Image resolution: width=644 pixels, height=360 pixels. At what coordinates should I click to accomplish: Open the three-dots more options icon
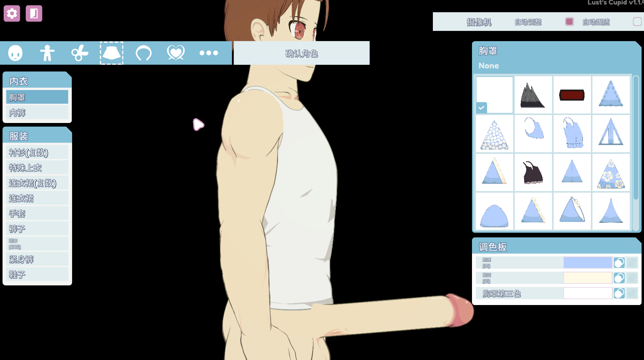point(209,53)
